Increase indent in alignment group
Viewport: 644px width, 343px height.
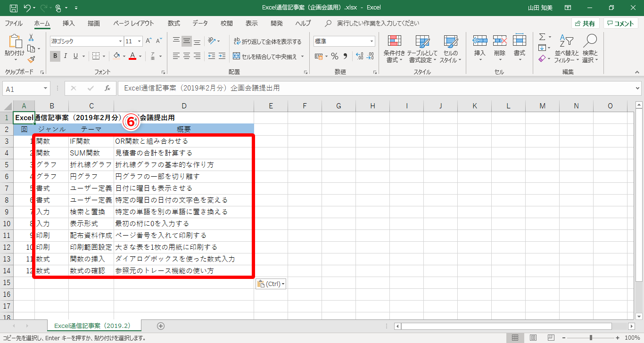(222, 56)
